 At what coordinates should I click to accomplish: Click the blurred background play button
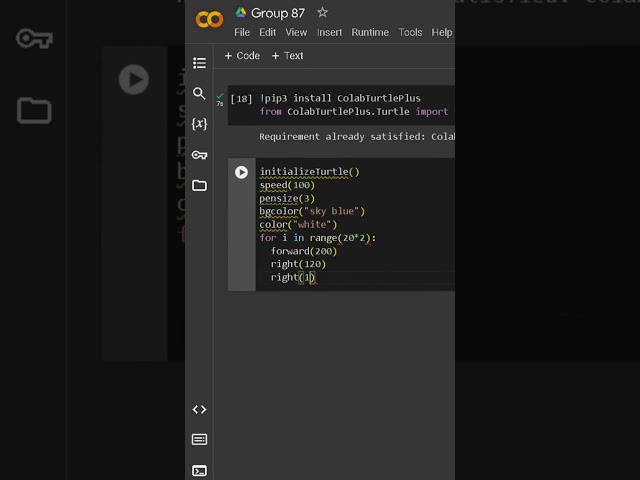[133, 80]
